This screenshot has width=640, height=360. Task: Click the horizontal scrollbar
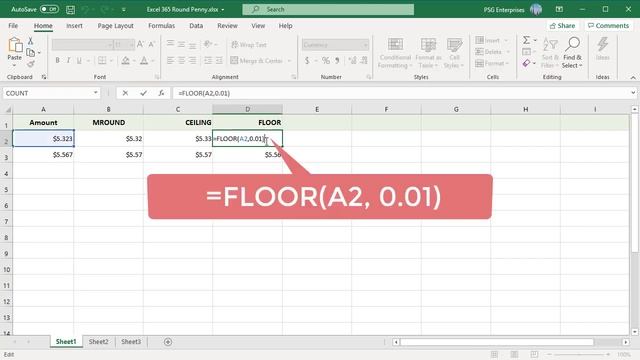496,342
